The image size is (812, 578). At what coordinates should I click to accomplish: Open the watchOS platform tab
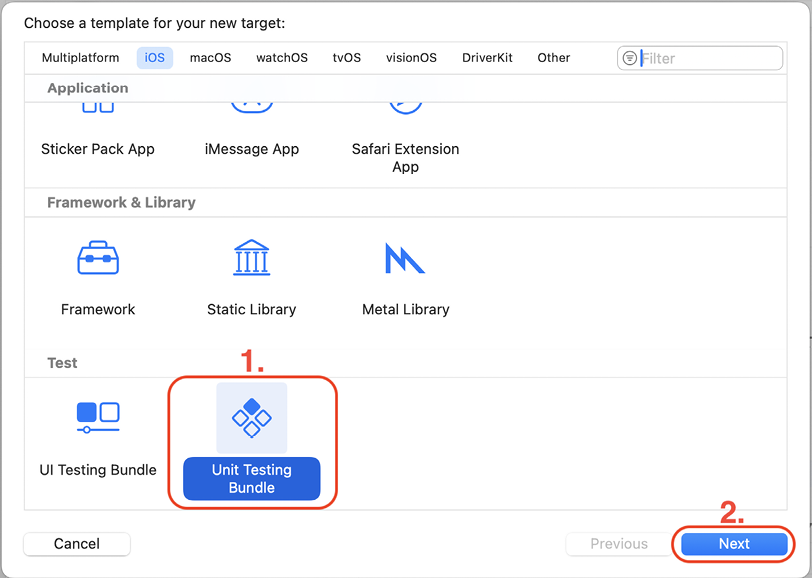pos(282,57)
